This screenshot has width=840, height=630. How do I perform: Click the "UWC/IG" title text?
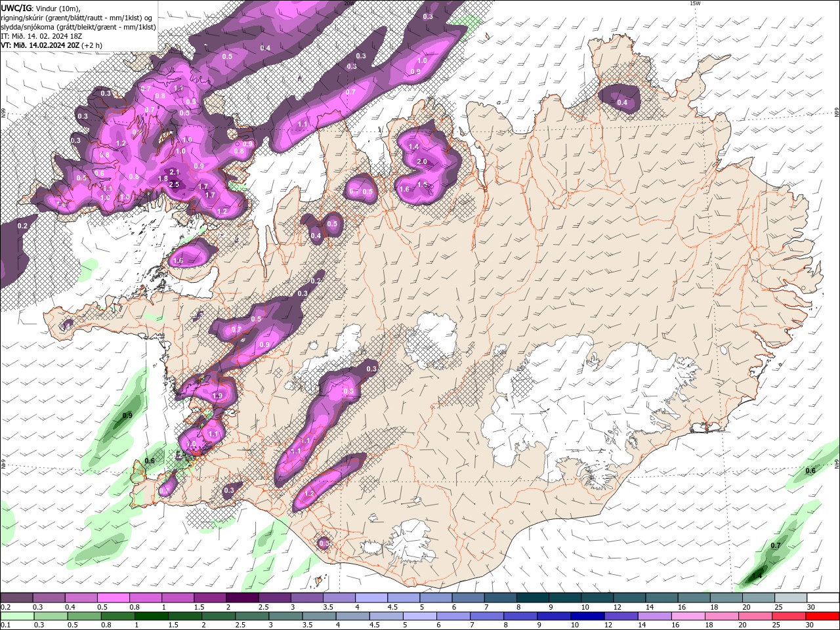coord(16,8)
